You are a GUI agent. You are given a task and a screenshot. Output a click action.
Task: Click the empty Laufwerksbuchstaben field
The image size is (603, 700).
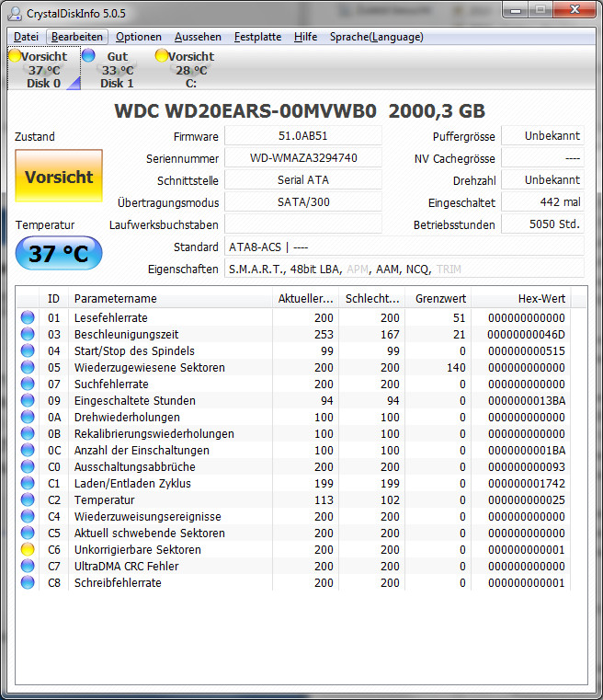coord(303,224)
